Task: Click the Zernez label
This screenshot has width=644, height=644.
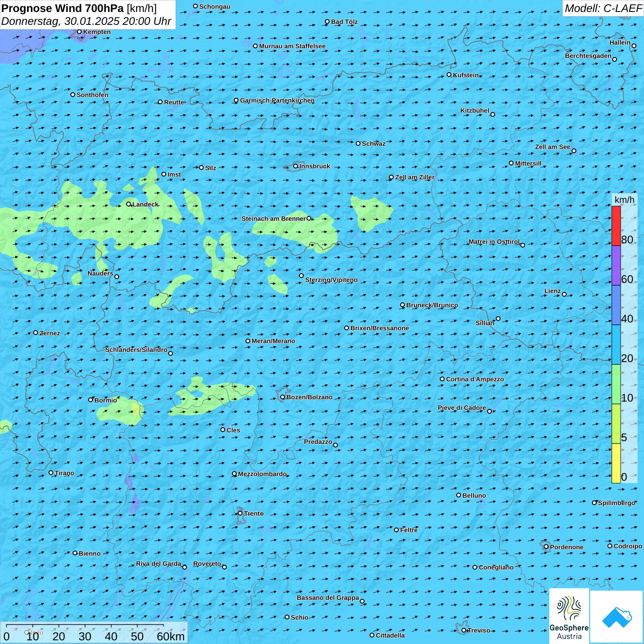Action: click(50, 333)
